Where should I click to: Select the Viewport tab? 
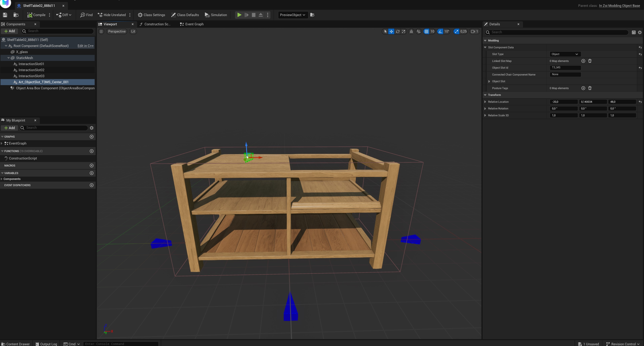(x=110, y=24)
